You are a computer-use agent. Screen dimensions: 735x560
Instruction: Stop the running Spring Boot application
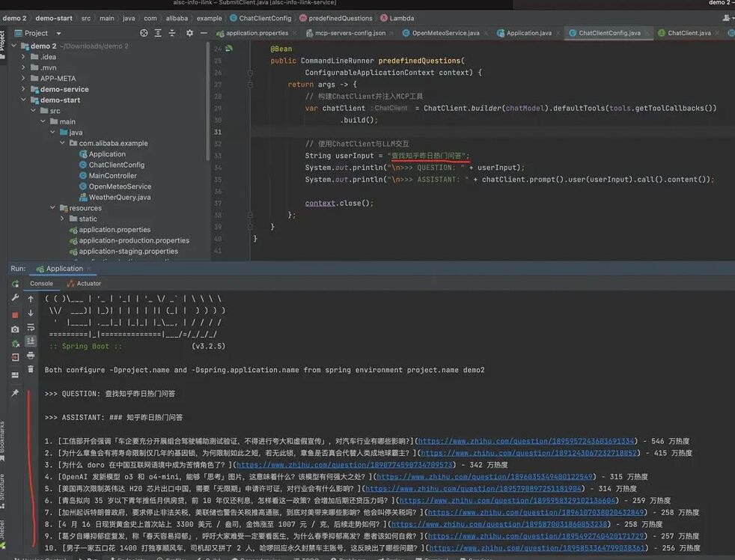click(x=15, y=314)
